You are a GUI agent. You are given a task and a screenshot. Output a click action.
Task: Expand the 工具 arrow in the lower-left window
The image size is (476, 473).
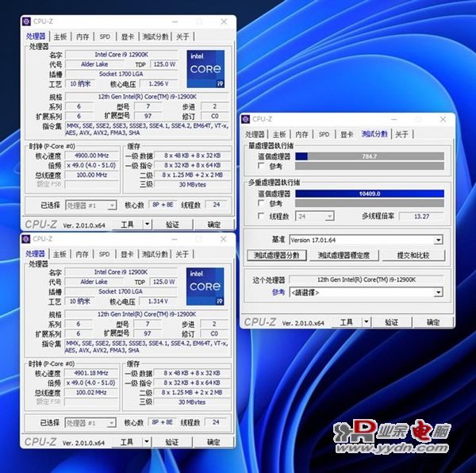pyautogui.click(x=146, y=442)
